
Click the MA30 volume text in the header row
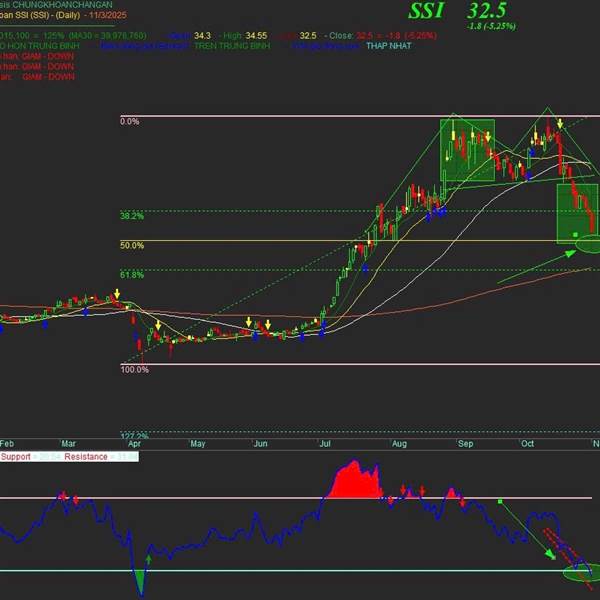(108, 36)
